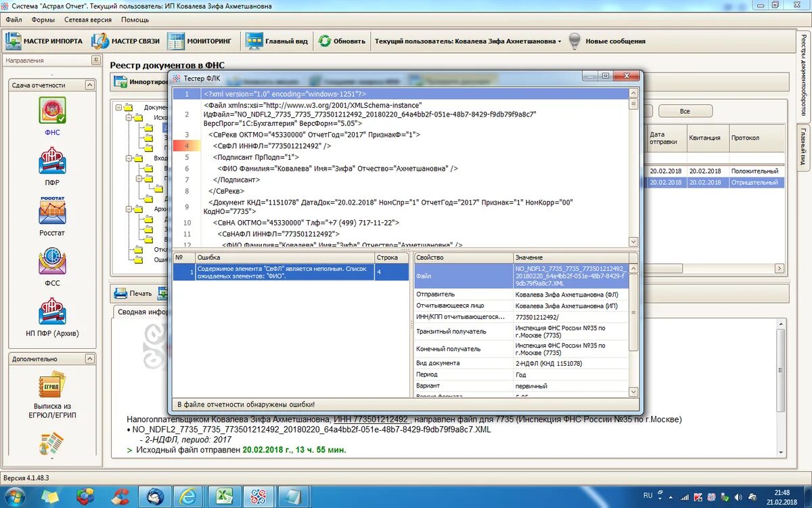This screenshot has width=812, height=508.
Task: Collapse the Исходящие tree node
Action: 129,117
